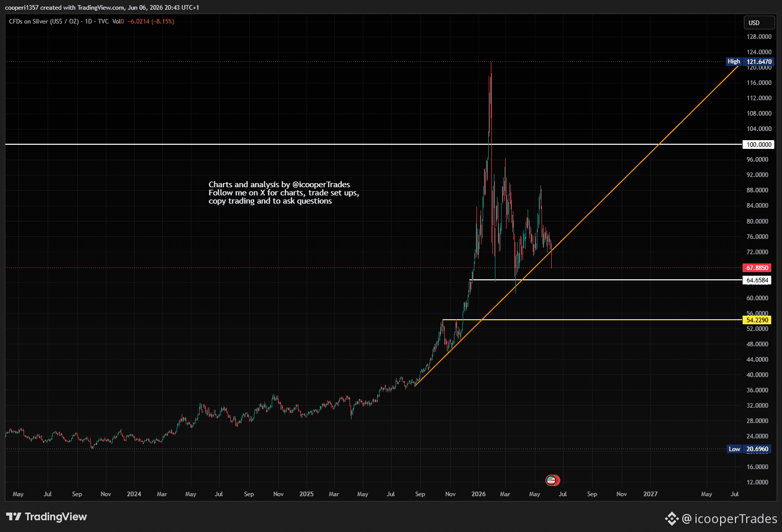Image resolution: width=782 pixels, height=532 pixels.
Task: Click the 48.0000 price axis tick
Action: [757, 344]
